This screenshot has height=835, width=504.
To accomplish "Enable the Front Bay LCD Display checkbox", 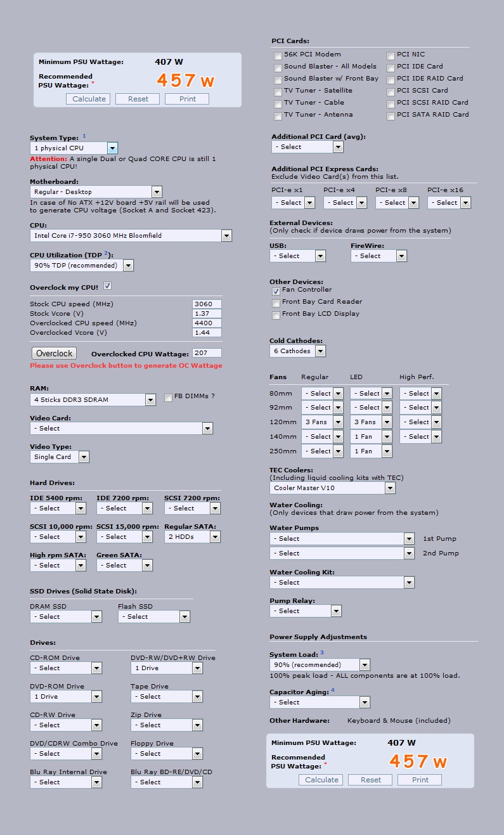I will pos(276,314).
